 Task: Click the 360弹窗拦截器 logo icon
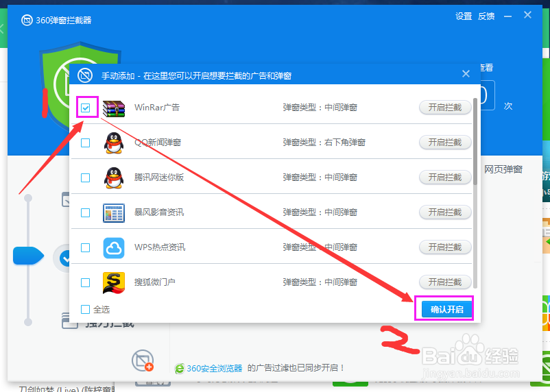pos(27,21)
